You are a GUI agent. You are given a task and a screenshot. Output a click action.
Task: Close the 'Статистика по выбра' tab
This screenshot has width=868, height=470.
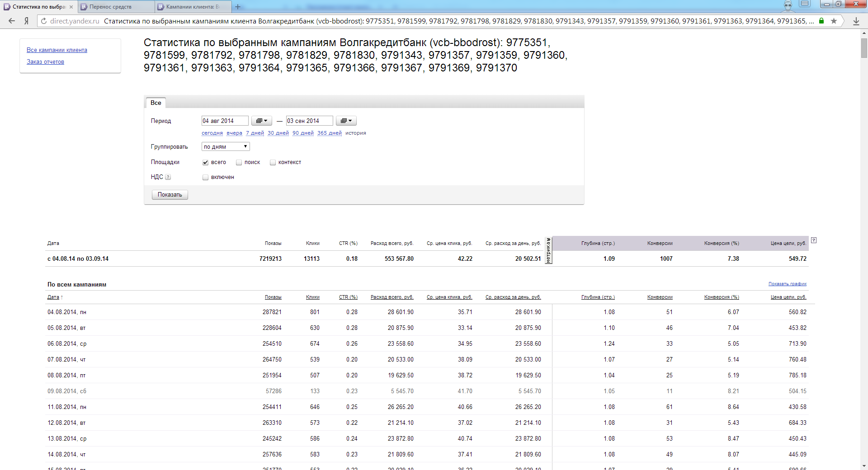tap(71, 7)
